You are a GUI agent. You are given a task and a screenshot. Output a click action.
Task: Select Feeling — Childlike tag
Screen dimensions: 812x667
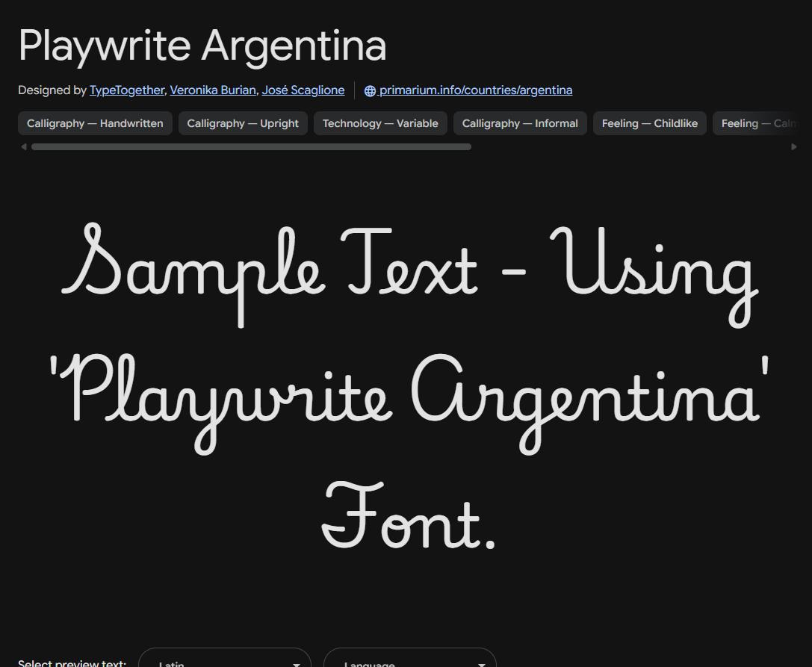pyautogui.click(x=650, y=123)
